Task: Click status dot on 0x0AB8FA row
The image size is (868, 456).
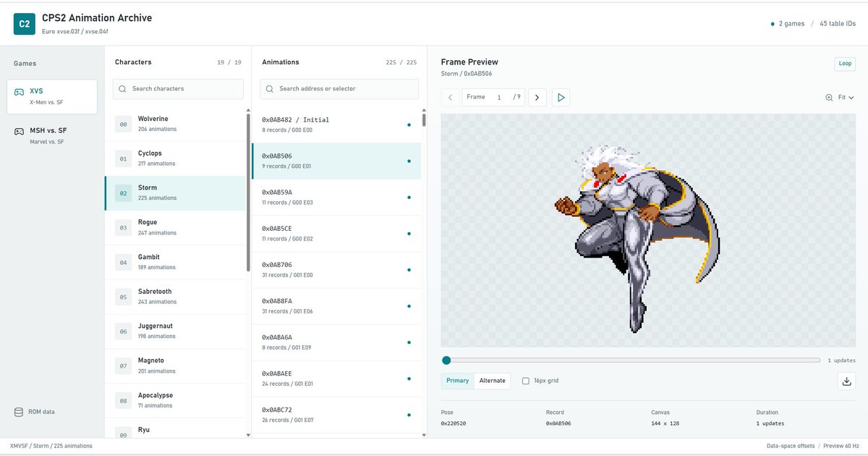Action: [409, 306]
